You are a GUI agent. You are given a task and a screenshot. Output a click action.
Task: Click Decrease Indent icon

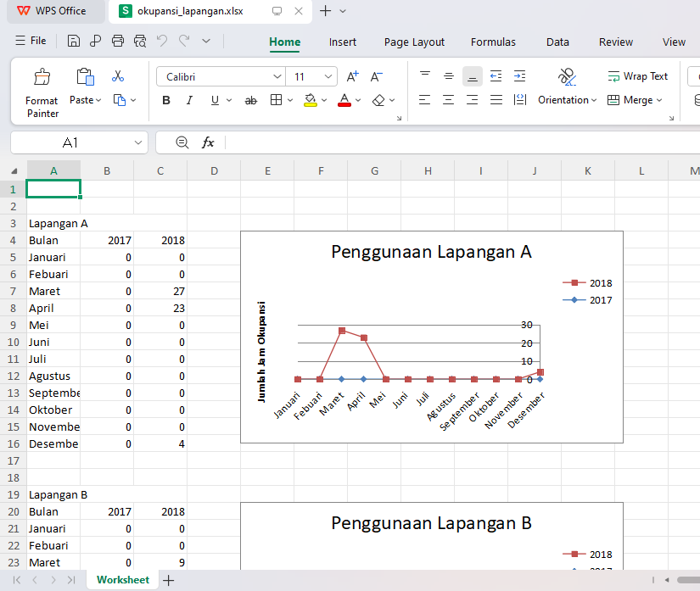pyautogui.click(x=496, y=76)
